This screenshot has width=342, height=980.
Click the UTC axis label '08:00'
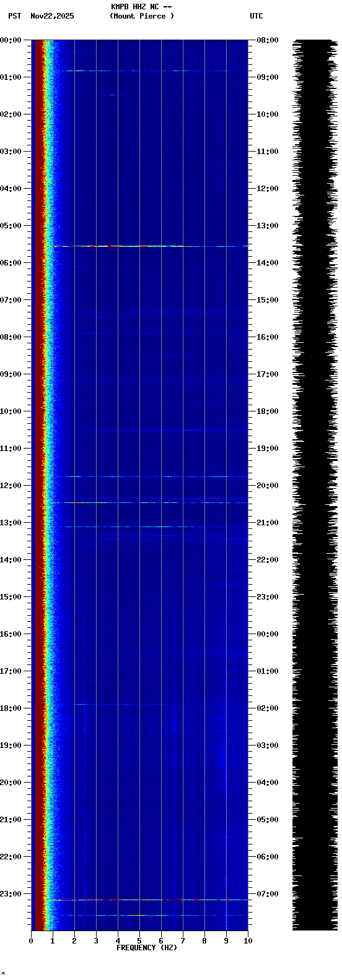tap(267, 40)
